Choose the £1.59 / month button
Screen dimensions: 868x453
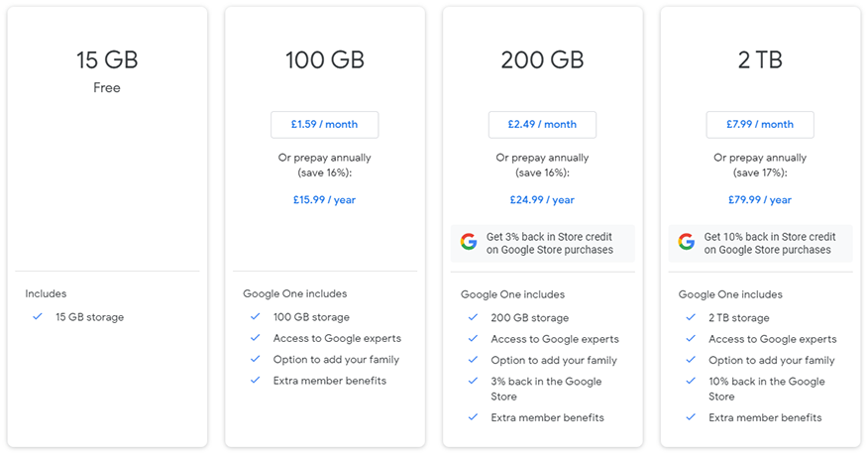point(324,125)
